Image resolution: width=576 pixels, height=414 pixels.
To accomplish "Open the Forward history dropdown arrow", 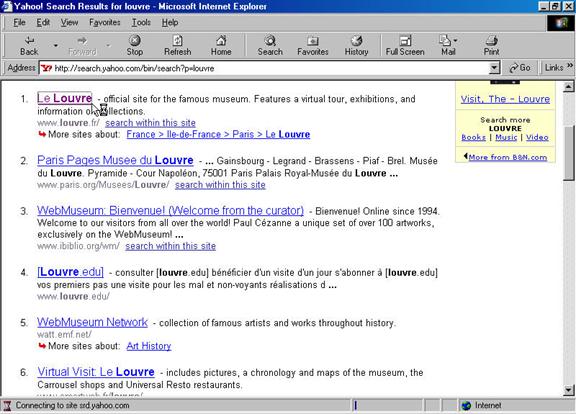I will (108, 46).
